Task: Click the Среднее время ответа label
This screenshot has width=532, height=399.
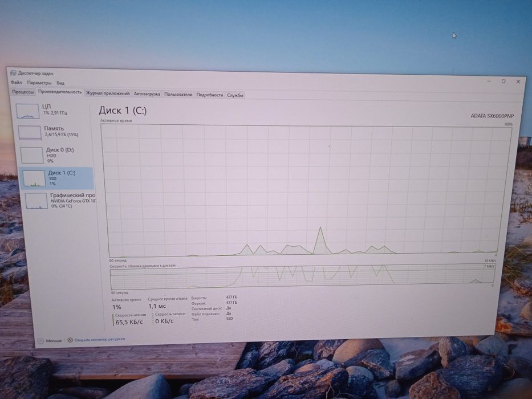Action: (168, 299)
